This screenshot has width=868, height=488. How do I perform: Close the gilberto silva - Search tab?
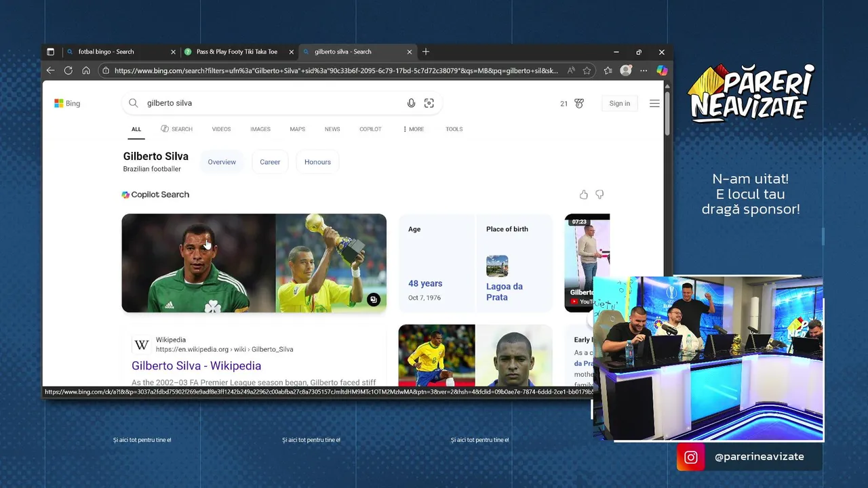click(x=410, y=52)
